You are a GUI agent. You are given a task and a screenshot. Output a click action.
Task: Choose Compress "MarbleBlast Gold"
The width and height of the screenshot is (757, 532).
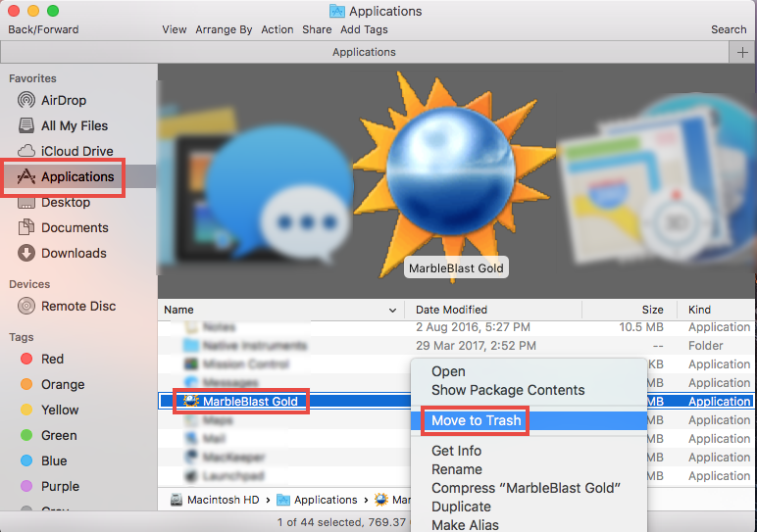click(526, 488)
